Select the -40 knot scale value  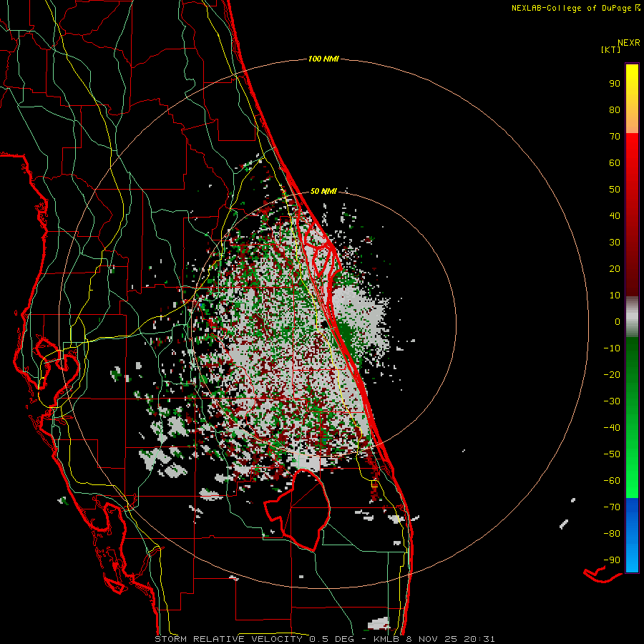click(x=612, y=428)
